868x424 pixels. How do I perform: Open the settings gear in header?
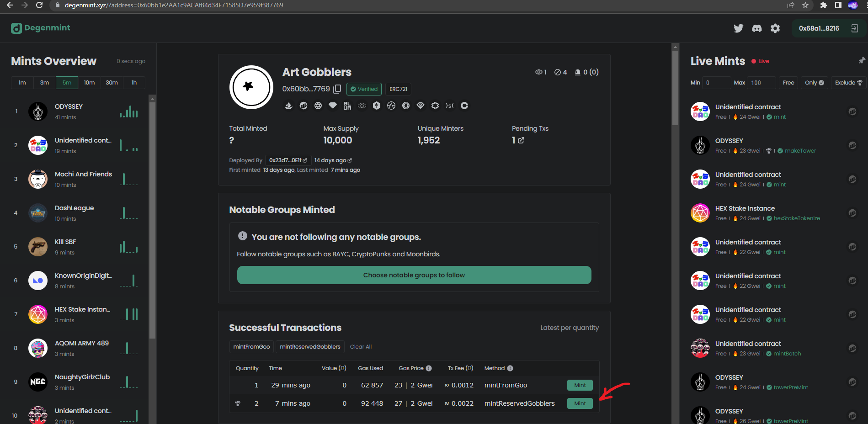775,28
